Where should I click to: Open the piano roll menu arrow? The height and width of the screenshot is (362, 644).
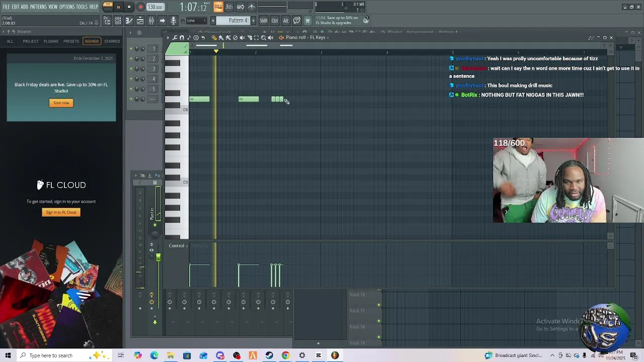pyautogui.click(x=168, y=38)
